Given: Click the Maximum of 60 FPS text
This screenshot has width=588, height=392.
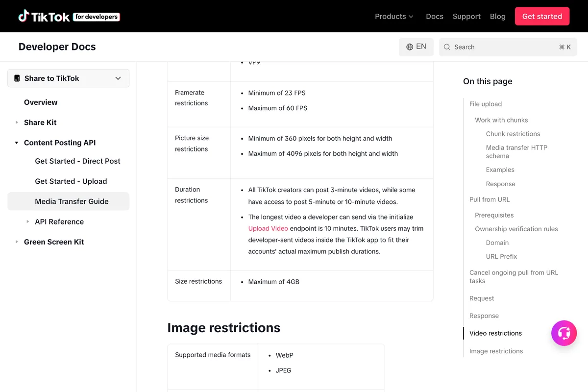Looking at the screenshot, I should point(278,108).
